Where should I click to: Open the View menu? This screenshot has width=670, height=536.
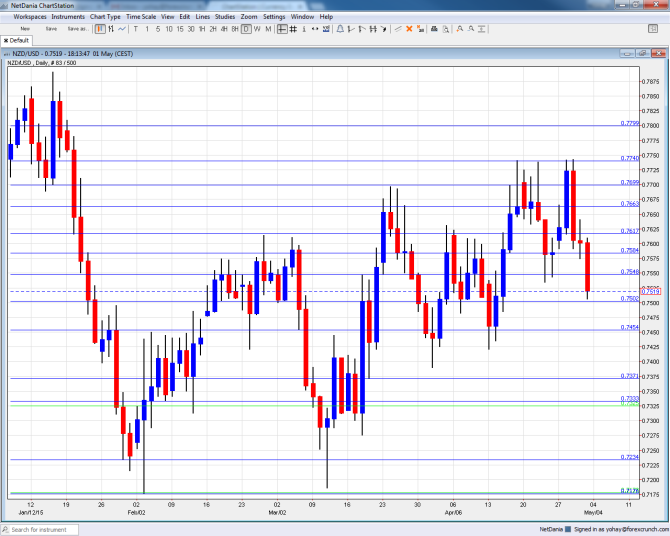point(168,17)
